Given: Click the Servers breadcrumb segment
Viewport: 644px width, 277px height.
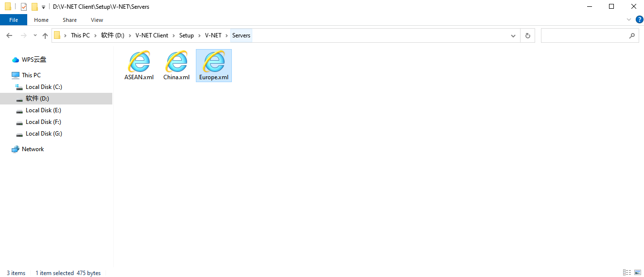Looking at the screenshot, I should (x=241, y=35).
